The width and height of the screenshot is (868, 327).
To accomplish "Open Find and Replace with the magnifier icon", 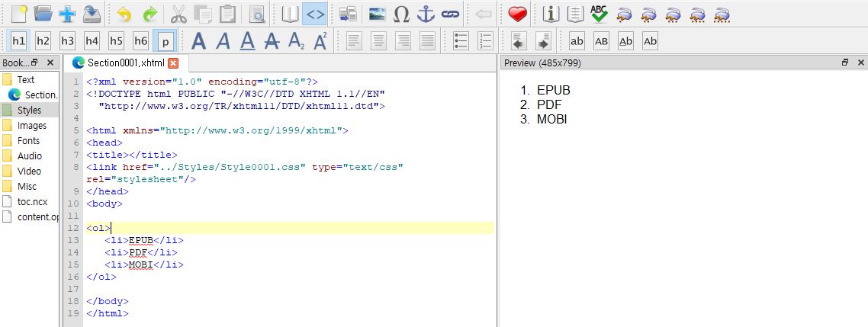I will click(257, 14).
